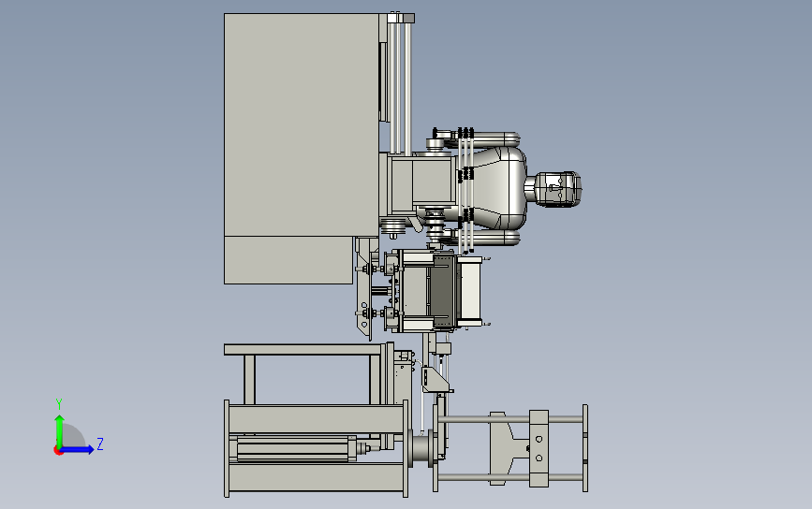Viewport: 812px width, 509px height.
Task: Select the table top plate above the lower frame
Action: (304, 350)
